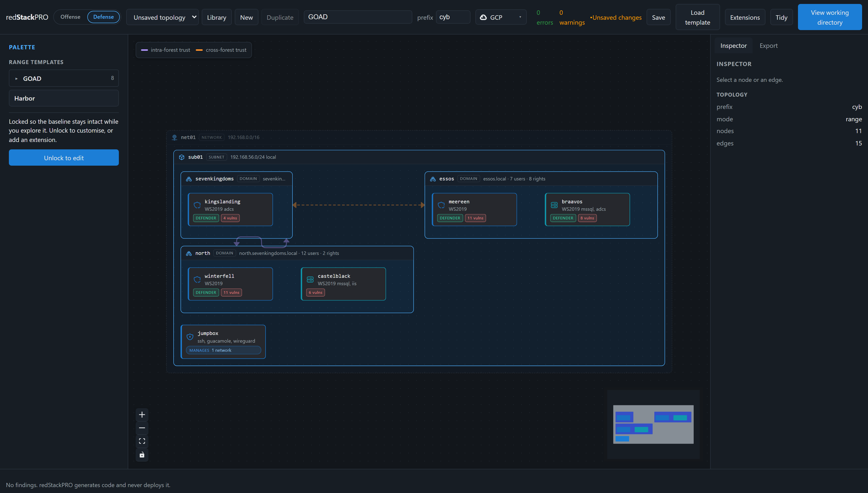This screenshot has height=493, width=868.
Task: Create a New topology
Action: [x=246, y=17]
